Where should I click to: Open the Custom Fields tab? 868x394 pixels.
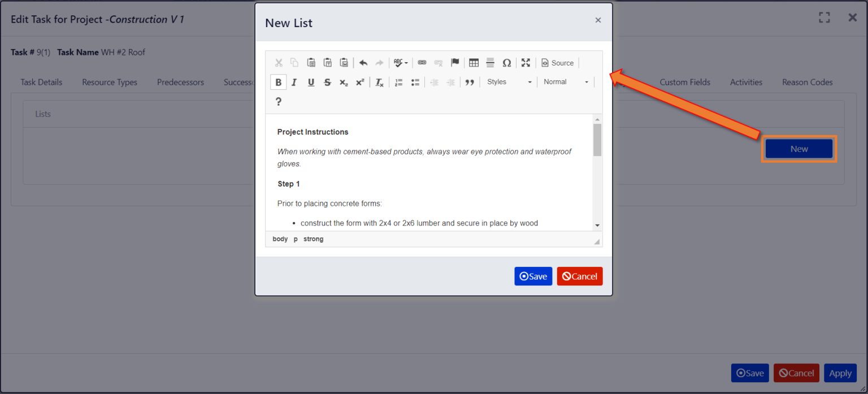(x=685, y=82)
